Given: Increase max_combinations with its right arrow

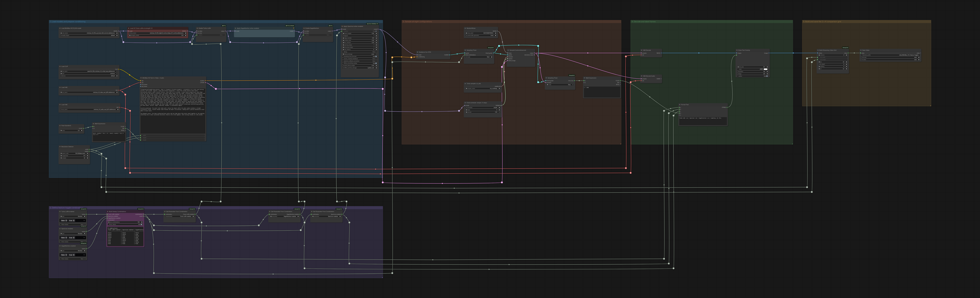Looking at the screenshot, I should click(x=142, y=222).
